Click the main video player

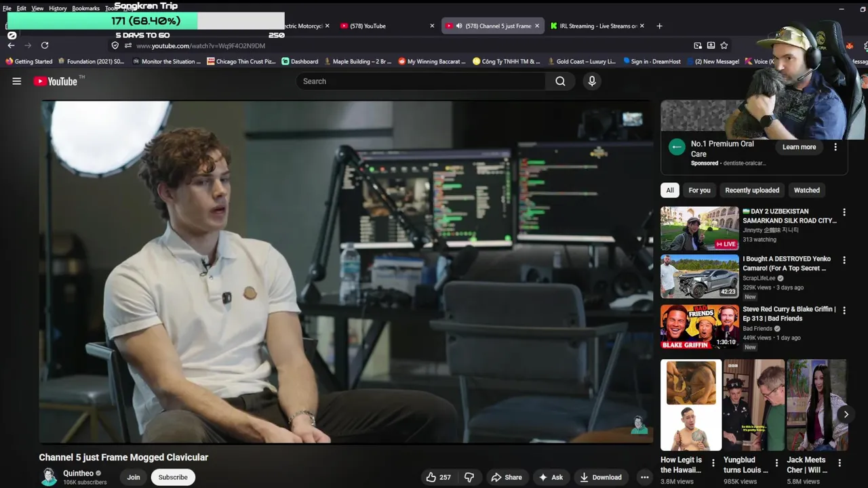(346, 272)
